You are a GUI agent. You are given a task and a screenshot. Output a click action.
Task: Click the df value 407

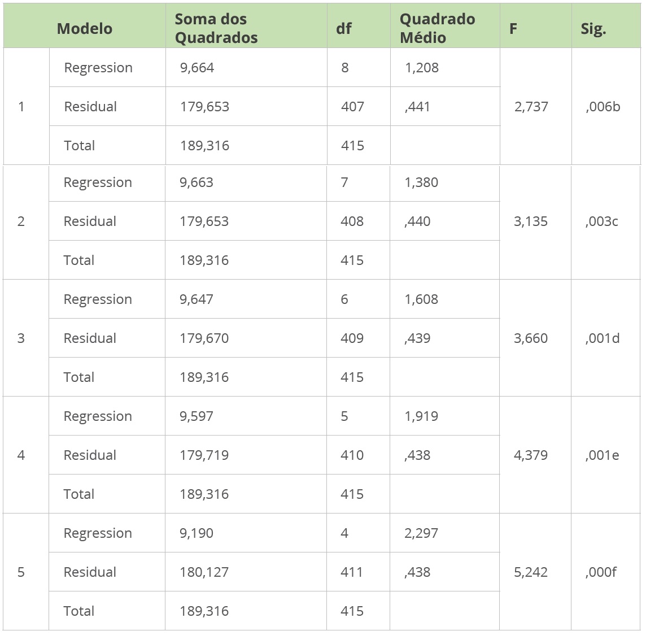(352, 107)
